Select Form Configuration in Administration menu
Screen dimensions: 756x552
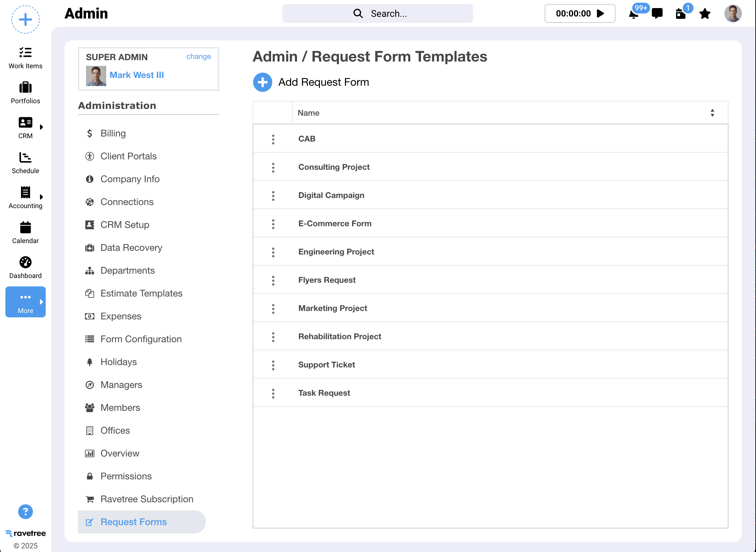tap(141, 339)
